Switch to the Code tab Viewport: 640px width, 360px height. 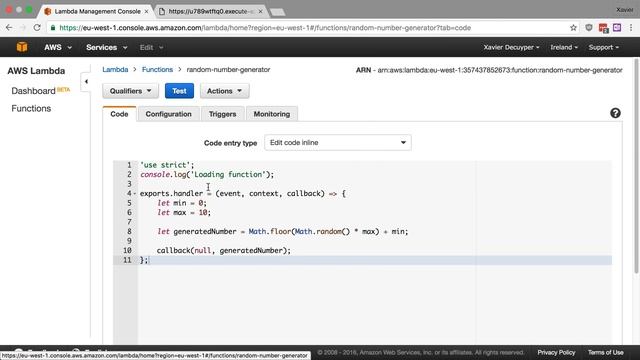[x=119, y=114]
